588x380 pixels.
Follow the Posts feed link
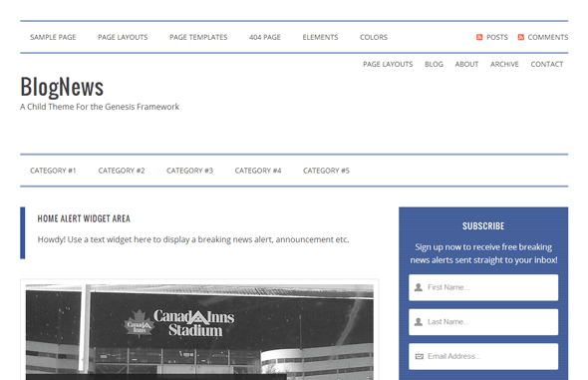[497, 37]
